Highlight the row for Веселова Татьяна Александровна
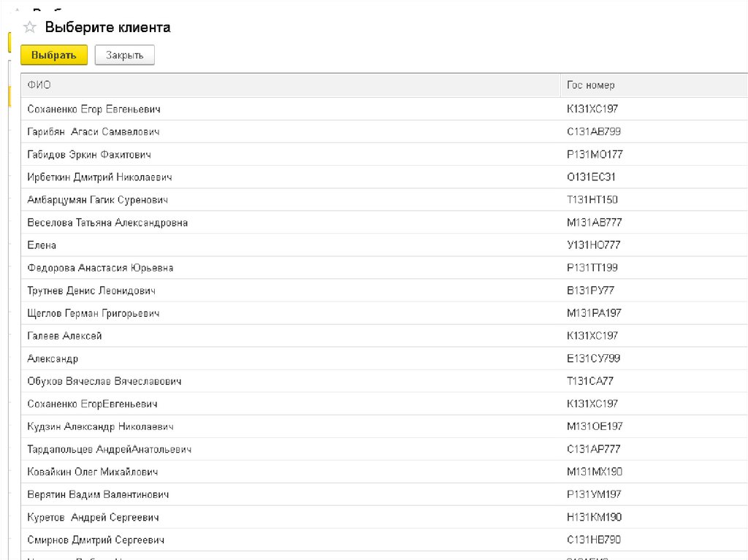The height and width of the screenshot is (560, 748). pyautogui.click(x=107, y=223)
